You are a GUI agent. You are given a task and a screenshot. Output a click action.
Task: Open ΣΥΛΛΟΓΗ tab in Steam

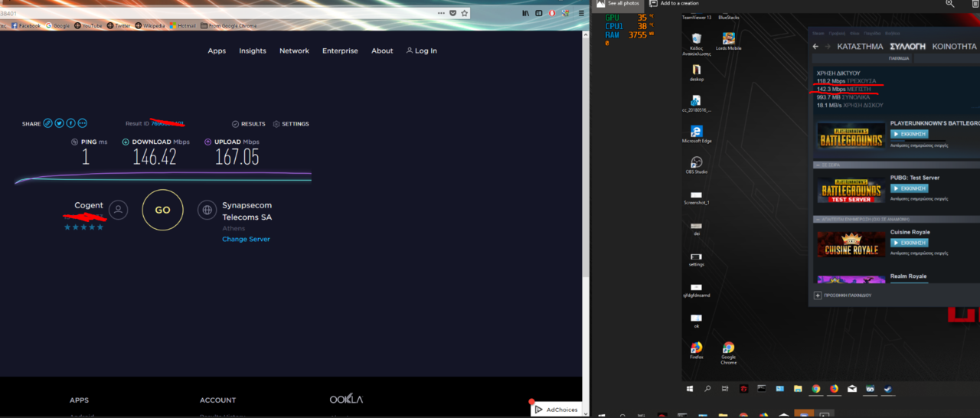coord(907,47)
